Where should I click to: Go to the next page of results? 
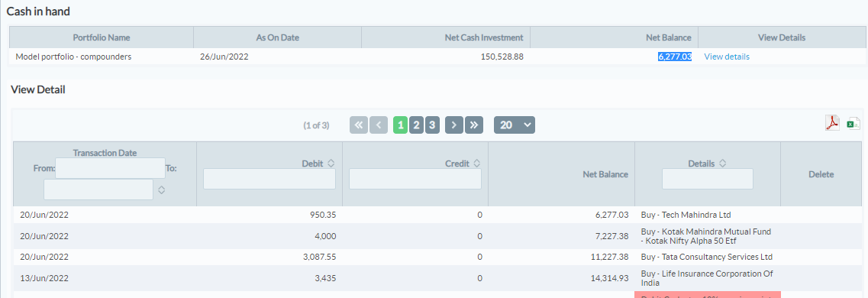(x=454, y=125)
